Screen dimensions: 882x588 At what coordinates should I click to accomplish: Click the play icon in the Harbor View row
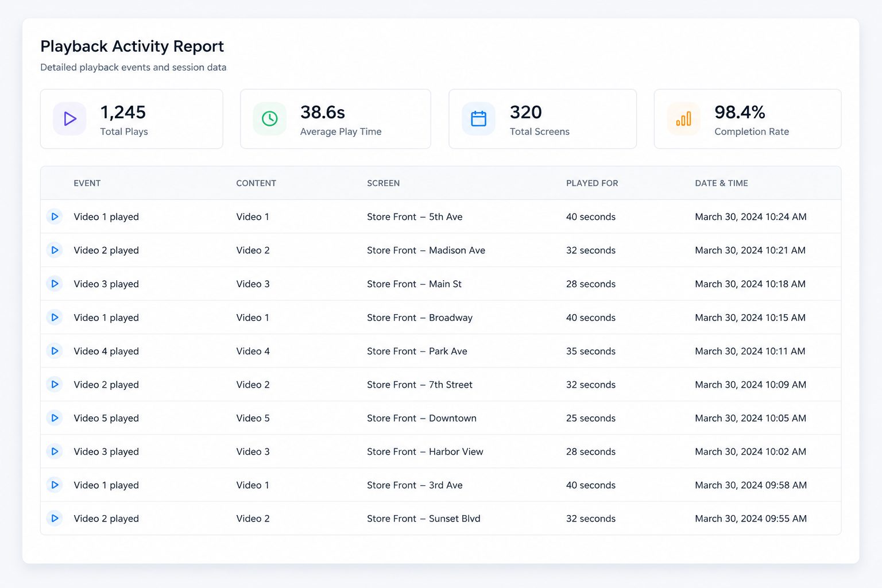(x=55, y=452)
